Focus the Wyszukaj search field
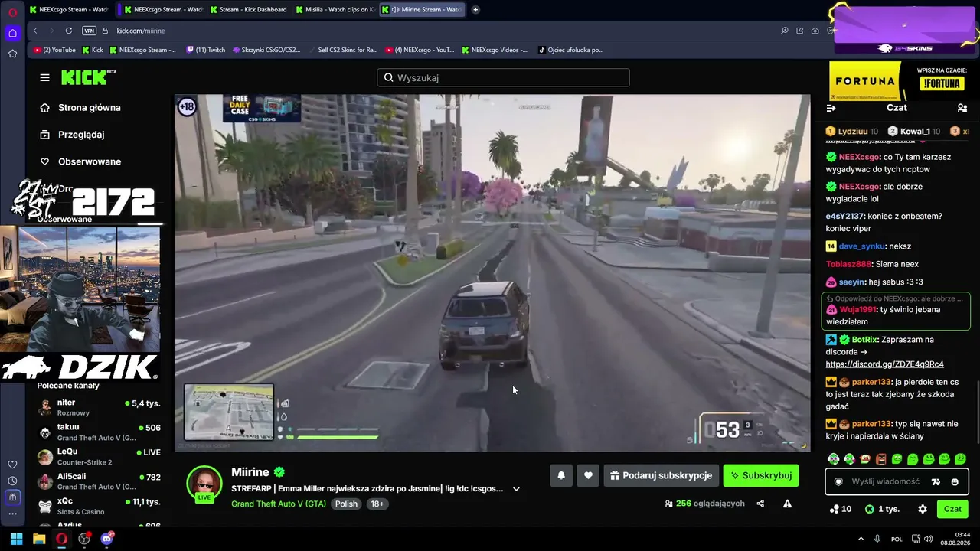This screenshot has height=551, width=980. 503,77
